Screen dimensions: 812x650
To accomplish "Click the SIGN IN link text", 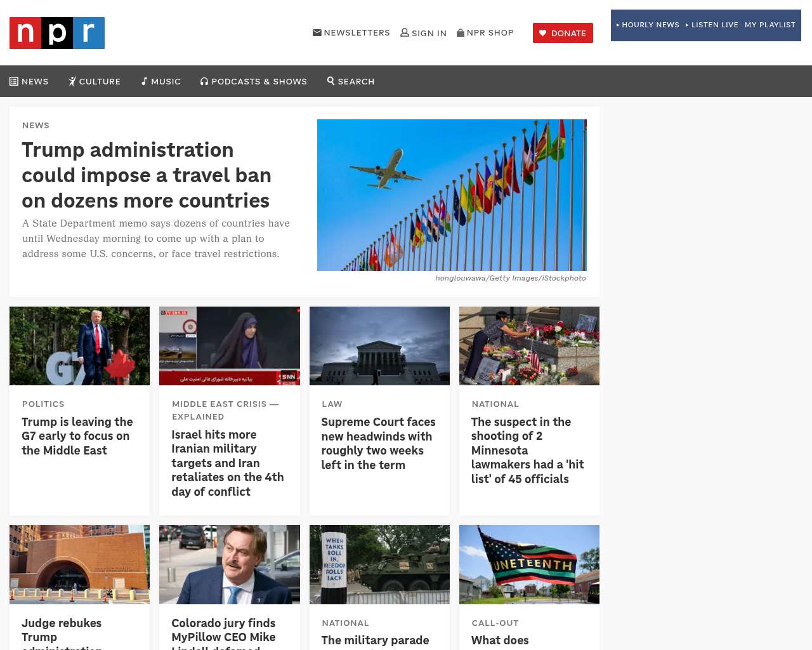I will pyautogui.click(x=429, y=33).
